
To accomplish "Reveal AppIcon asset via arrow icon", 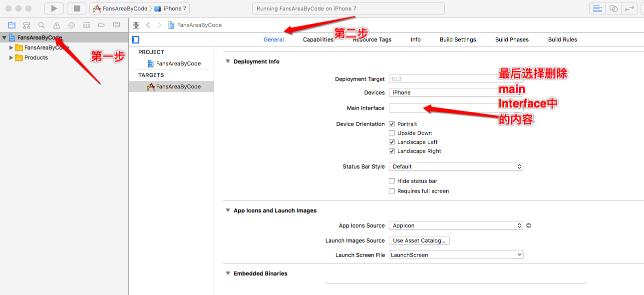I will coord(529,225).
